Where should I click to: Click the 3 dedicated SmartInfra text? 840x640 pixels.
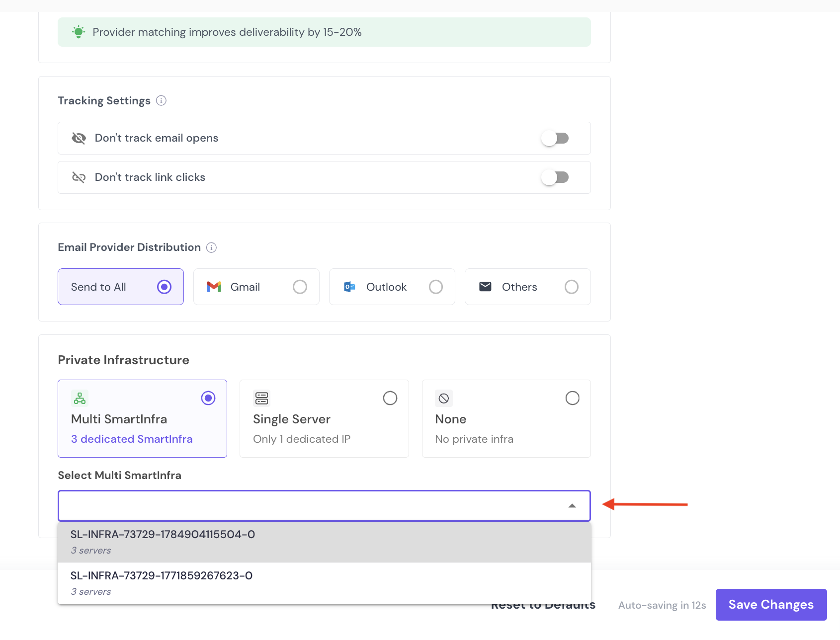132,439
